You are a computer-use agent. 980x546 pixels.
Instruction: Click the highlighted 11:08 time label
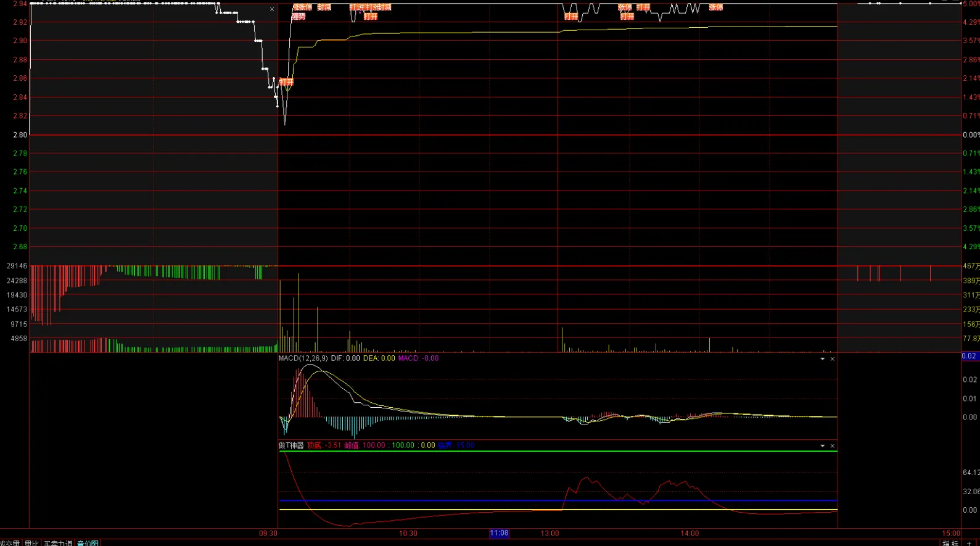click(x=499, y=533)
